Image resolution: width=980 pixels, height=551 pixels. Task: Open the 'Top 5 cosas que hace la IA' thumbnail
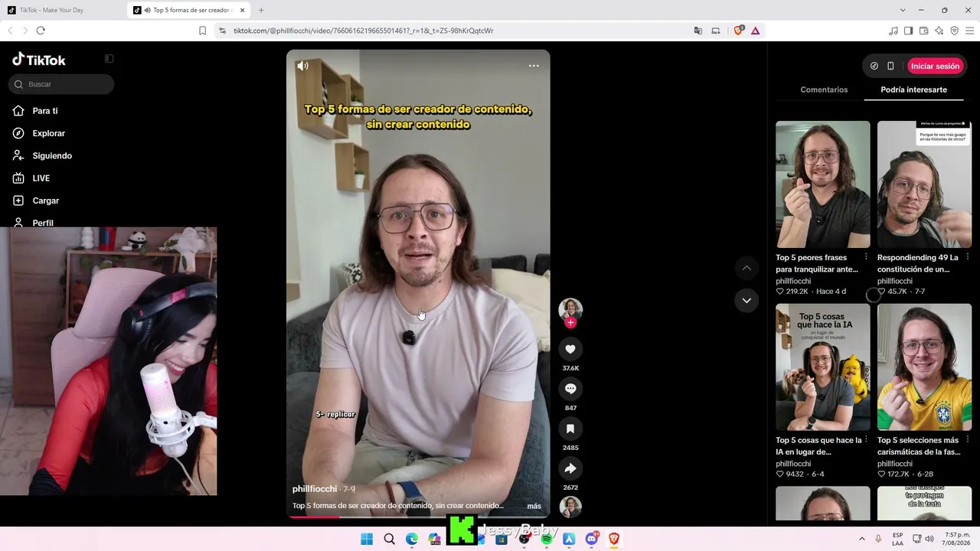pyautogui.click(x=823, y=367)
